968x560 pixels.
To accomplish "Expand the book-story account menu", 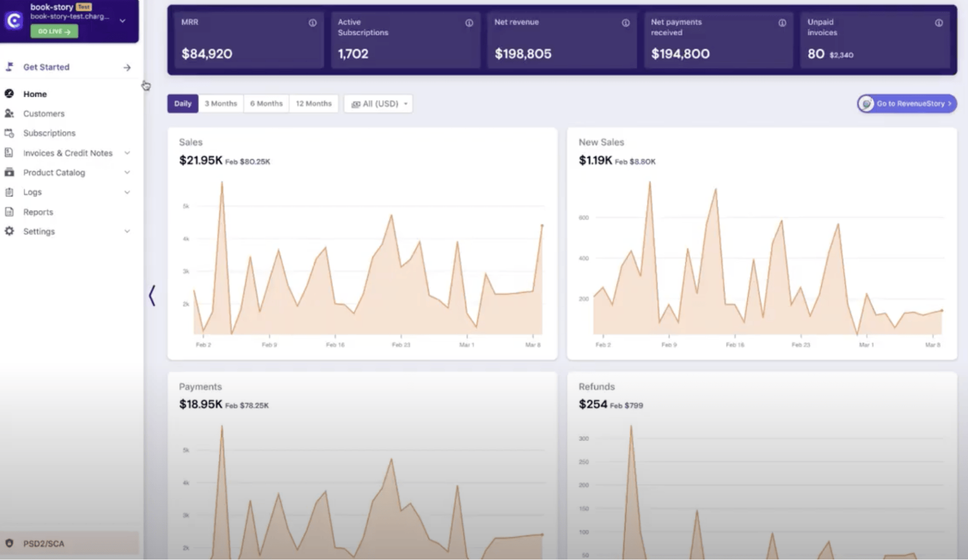I will coord(123,20).
